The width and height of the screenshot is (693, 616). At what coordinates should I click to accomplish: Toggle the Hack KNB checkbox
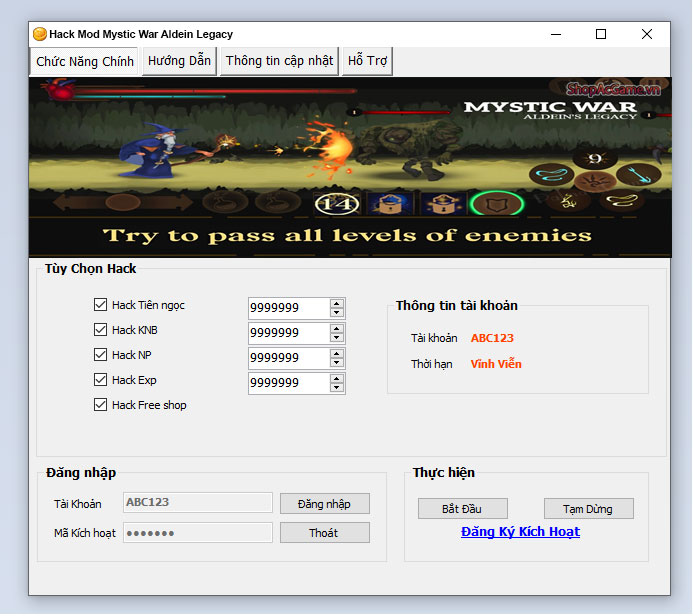pos(100,330)
